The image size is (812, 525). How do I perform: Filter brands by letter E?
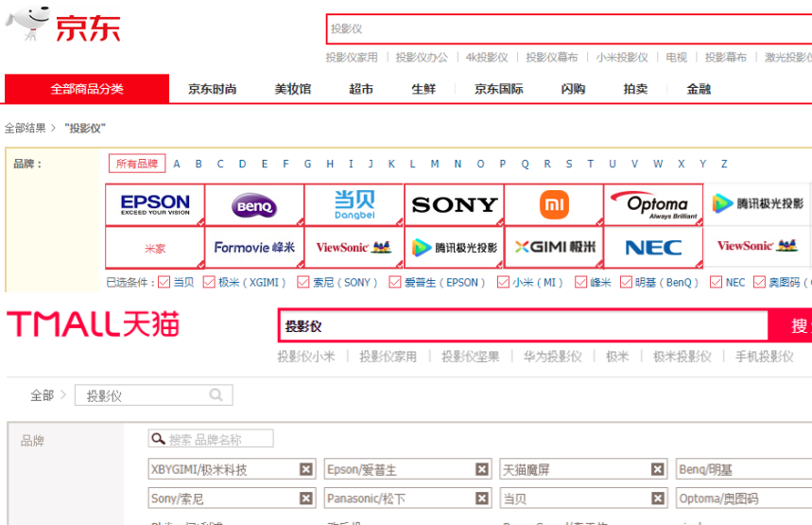point(265,164)
